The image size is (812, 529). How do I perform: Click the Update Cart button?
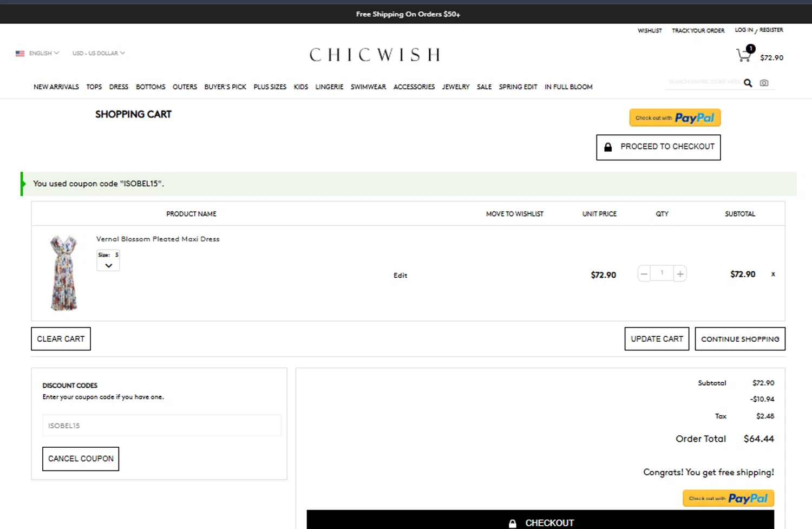coord(657,339)
